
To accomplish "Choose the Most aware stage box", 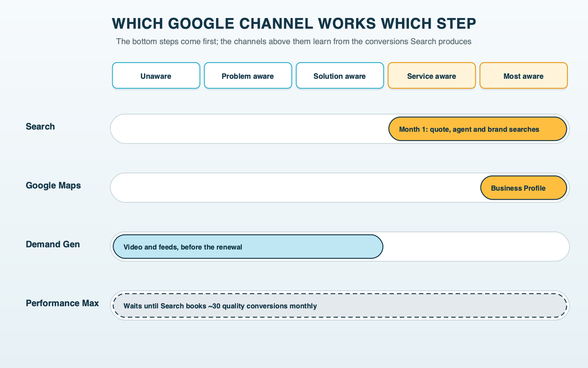I will click(524, 76).
